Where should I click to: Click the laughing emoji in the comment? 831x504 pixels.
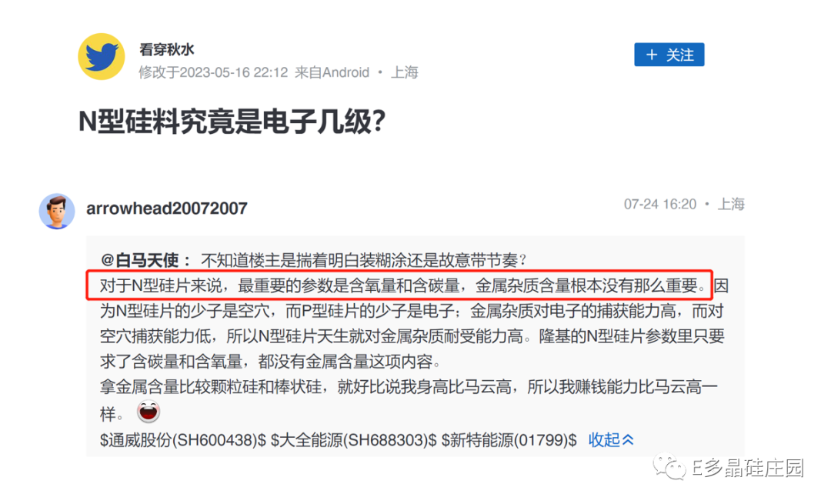coord(149,412)
